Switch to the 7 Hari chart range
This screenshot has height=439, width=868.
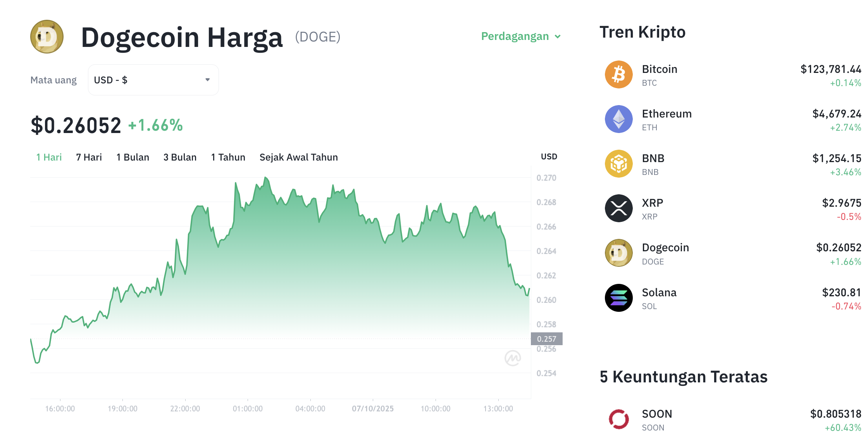click(89, 157)
